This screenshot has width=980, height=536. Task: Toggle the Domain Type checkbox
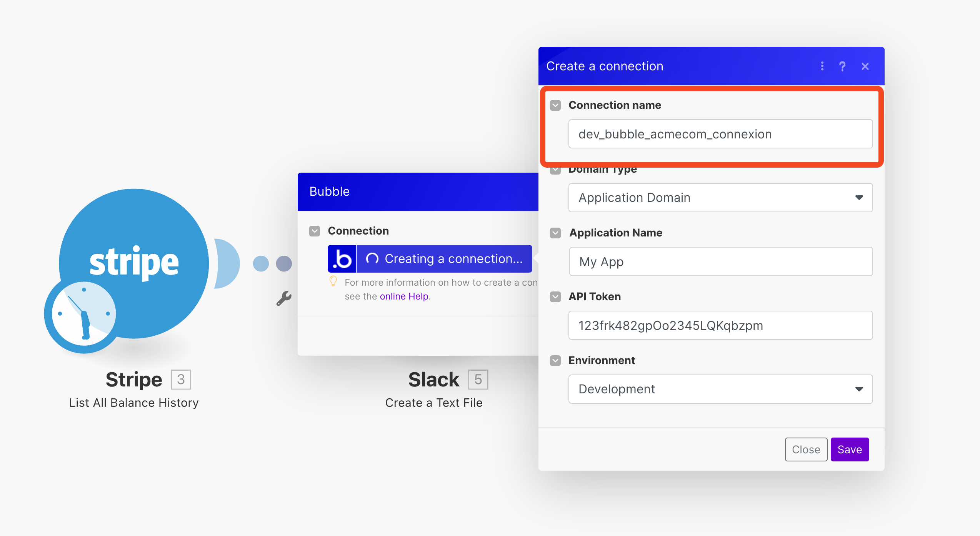554,170
